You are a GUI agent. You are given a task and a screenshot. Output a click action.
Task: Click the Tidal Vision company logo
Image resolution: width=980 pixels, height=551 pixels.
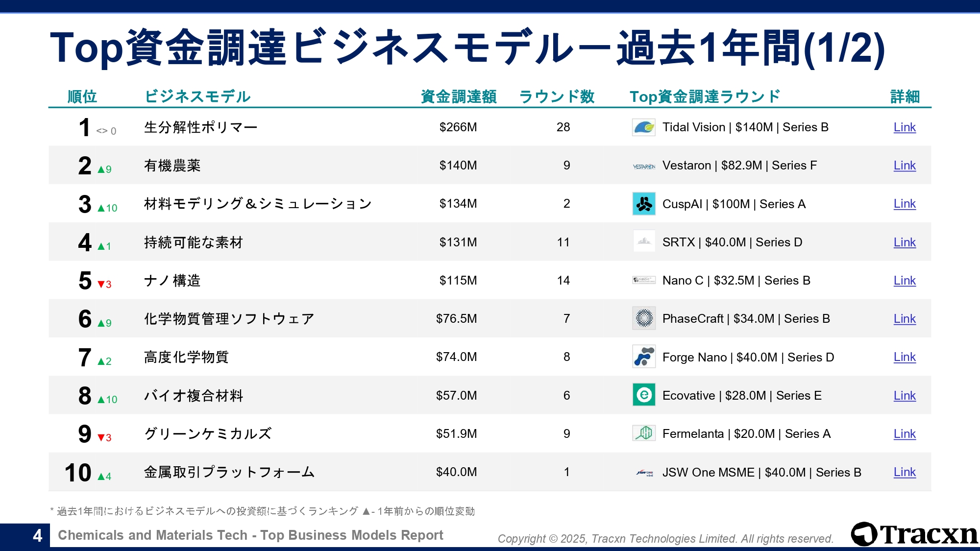(644, 127)
